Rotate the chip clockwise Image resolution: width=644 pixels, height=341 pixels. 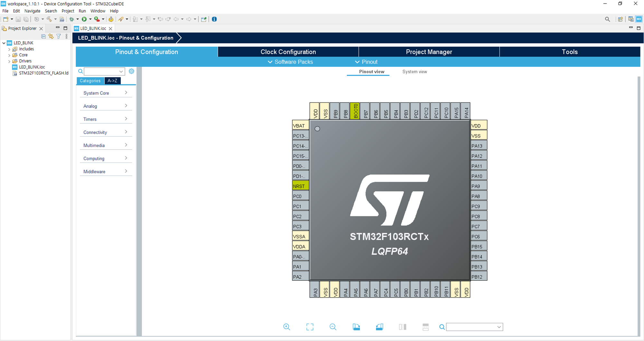pyautogui.click(x=356, y=327)
